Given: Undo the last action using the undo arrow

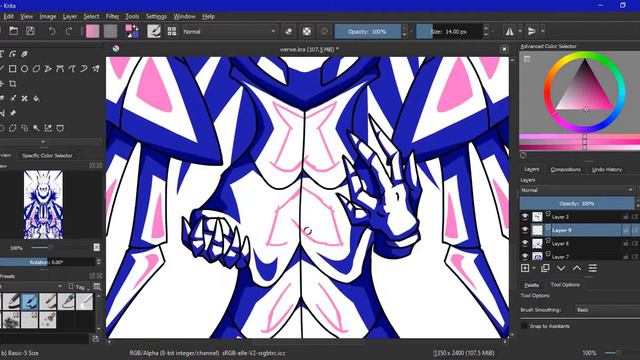Looking at the screenshot, I should click(52, 31).
